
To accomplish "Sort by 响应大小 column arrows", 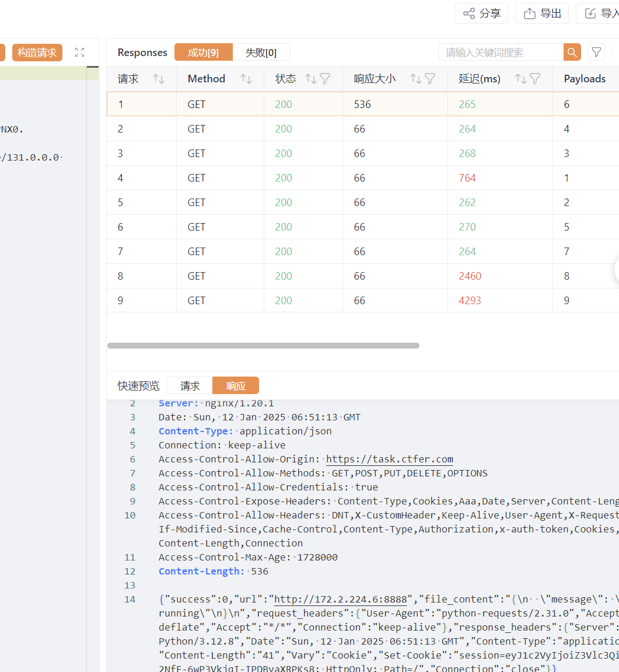I will [x=416, y=79].
